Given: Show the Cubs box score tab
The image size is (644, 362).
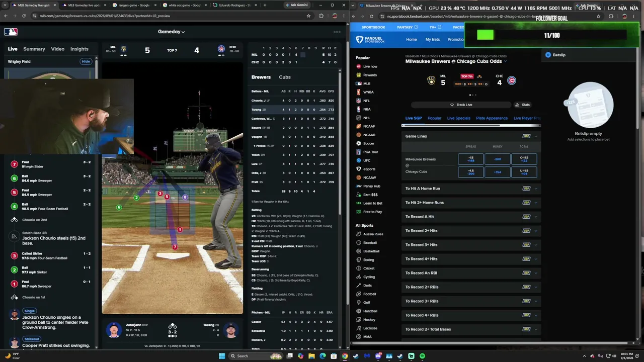Looking at the screenshot, I should click(285, 77).
